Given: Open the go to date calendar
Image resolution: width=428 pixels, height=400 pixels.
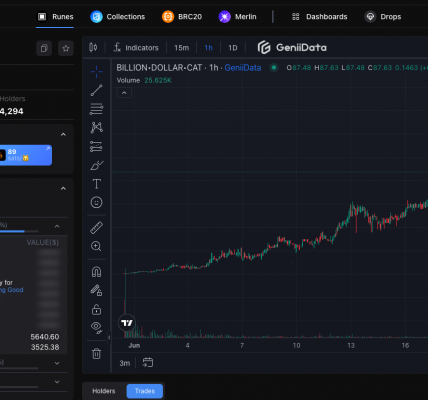Looking at the screenshot, I should [148, 363].
